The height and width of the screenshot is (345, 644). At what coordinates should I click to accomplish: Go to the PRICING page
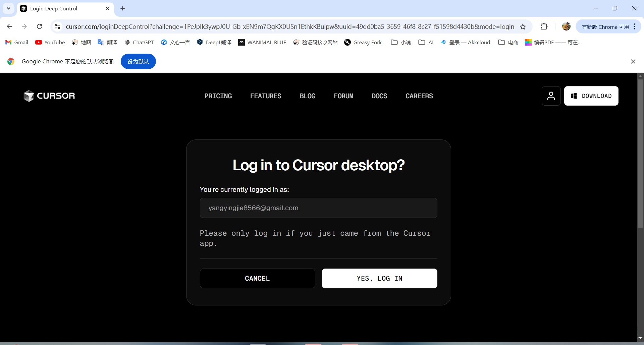click(x=218, y=96)
